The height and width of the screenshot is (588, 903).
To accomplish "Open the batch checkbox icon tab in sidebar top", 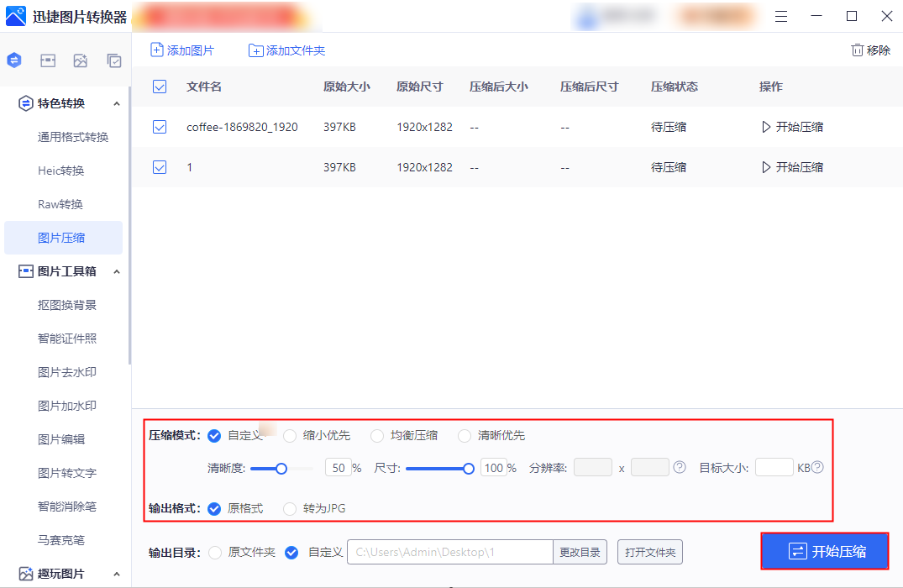I will click(114, 60).
